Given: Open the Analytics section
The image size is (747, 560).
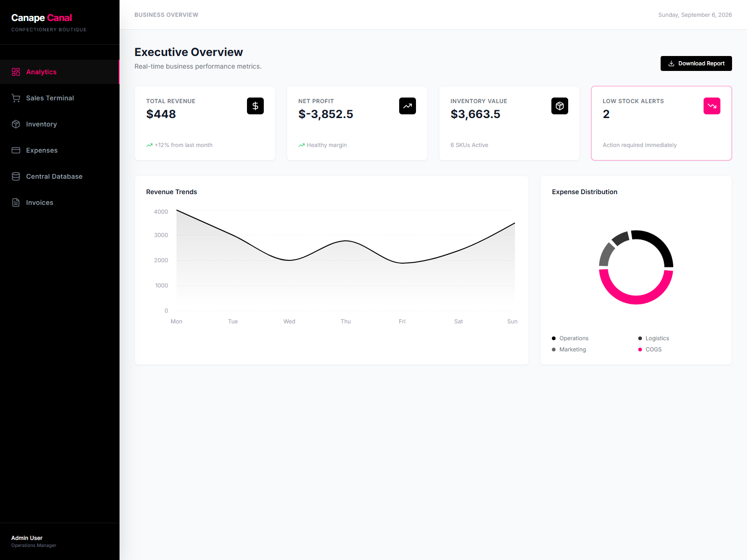Looking at the screenshot, I should (60, 72).
